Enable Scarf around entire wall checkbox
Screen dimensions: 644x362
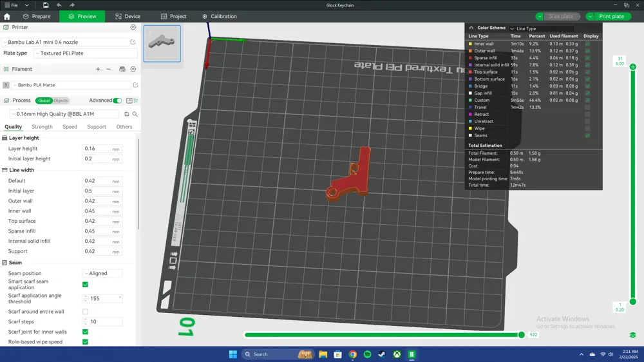coord(86,312)
